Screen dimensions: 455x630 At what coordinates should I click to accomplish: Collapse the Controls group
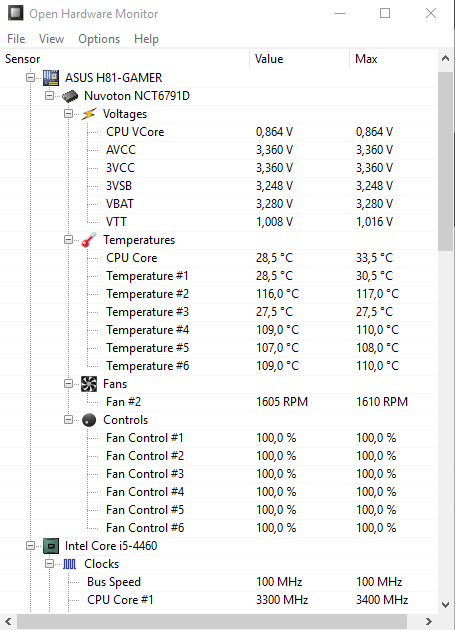68,419
